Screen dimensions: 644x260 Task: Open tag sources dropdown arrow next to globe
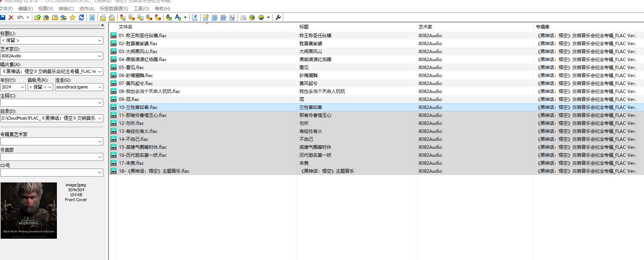pyautogui.click(x=268, y=17)
